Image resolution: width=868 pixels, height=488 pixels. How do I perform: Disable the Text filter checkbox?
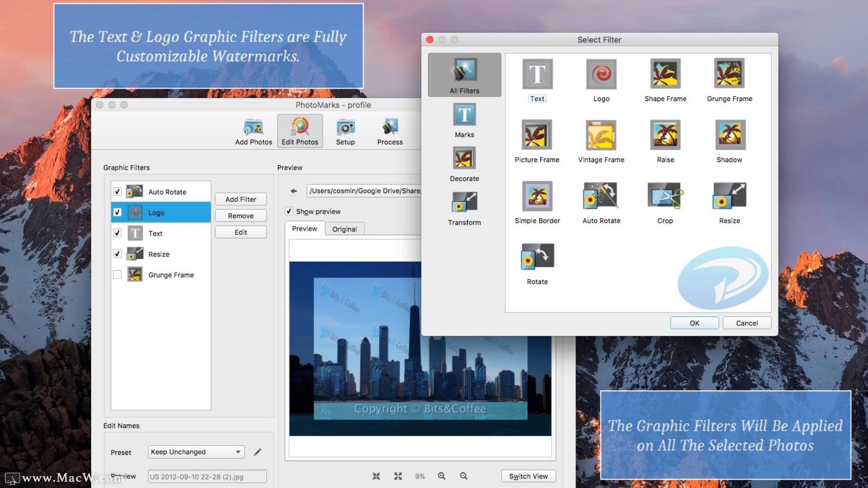tap(117, 233)
